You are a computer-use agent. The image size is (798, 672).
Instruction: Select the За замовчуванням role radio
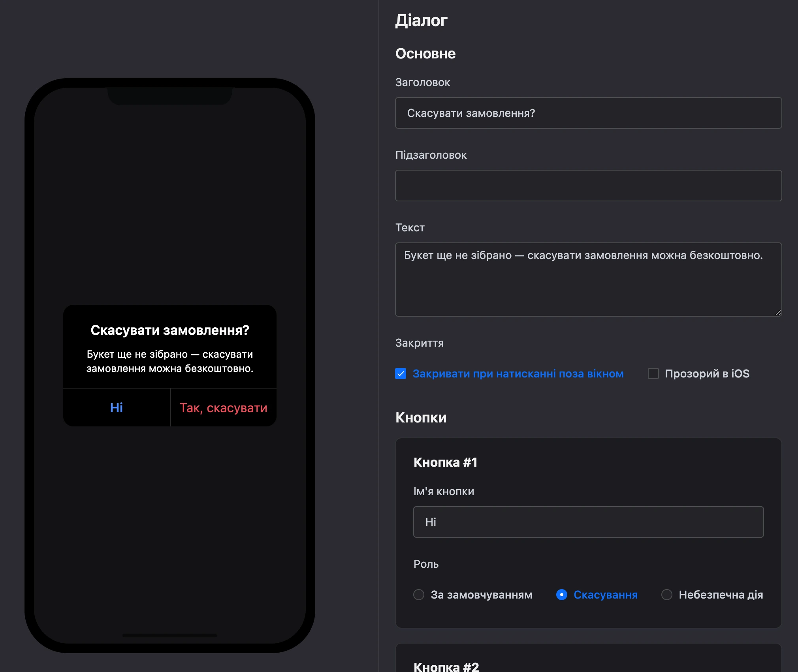point(419,595)
